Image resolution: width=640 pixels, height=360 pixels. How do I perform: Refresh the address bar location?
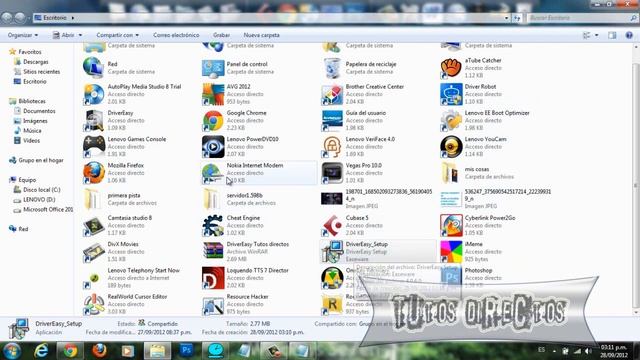517,18
